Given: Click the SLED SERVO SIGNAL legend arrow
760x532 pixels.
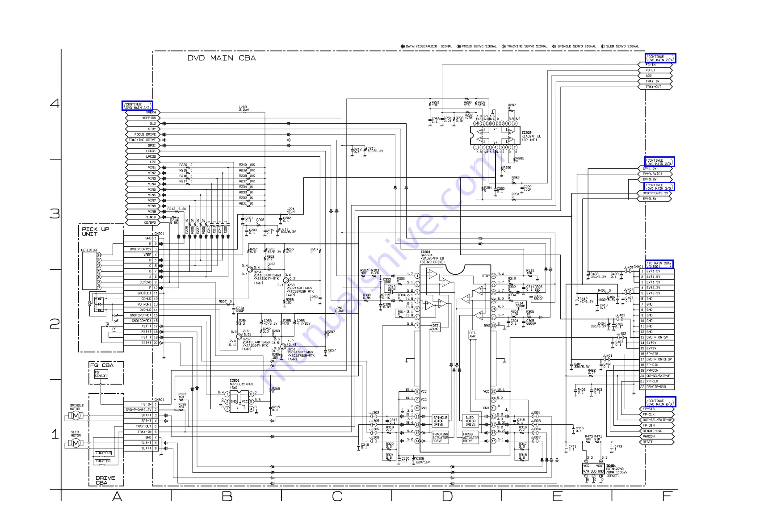Looking at the screenshot, I should point(603,46).
